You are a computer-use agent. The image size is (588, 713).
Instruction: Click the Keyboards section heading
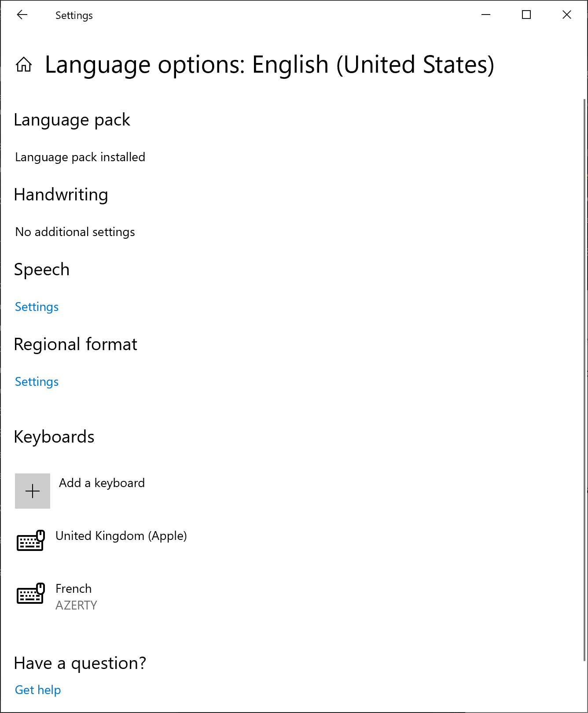tap(54, 436)
